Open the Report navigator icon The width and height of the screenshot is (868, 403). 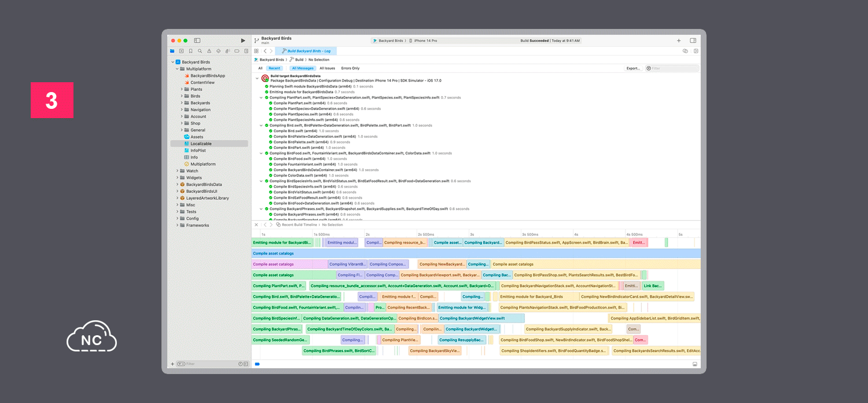pyautogui.click(x=245, y=51)
